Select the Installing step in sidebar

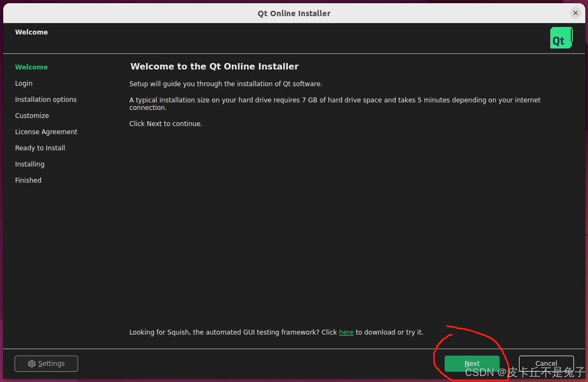click(x=30, y=164)
